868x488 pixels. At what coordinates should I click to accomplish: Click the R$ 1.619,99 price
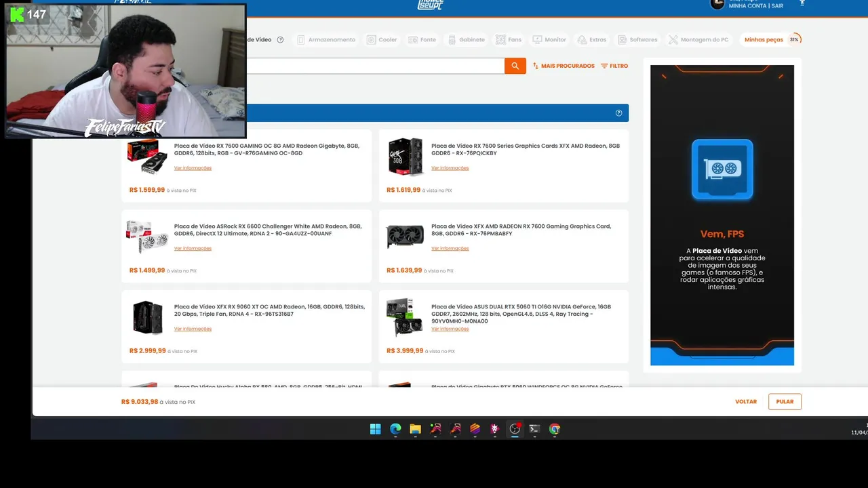[x=403, y=190]
